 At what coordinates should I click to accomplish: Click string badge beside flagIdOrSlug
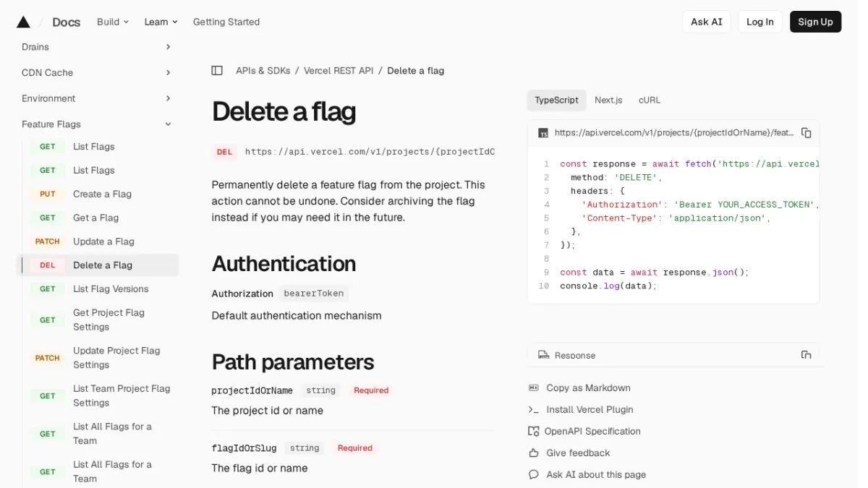[305, 448]
